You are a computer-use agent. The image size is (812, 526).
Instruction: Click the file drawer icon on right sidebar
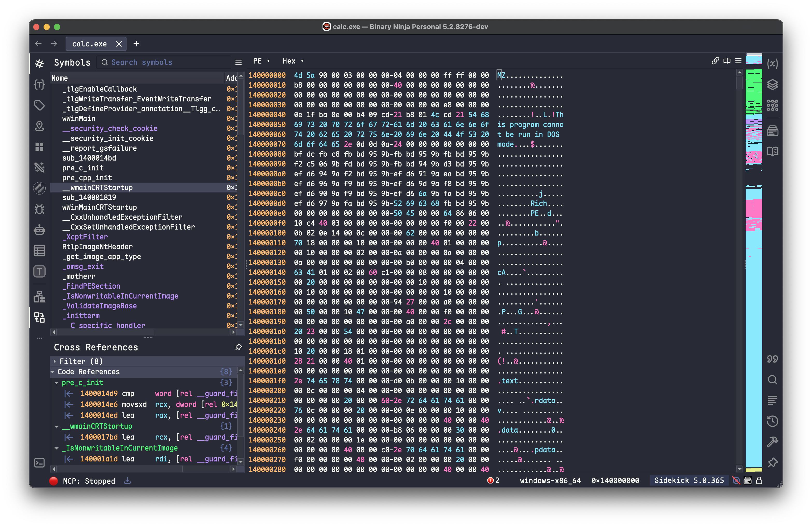point(772,130)
